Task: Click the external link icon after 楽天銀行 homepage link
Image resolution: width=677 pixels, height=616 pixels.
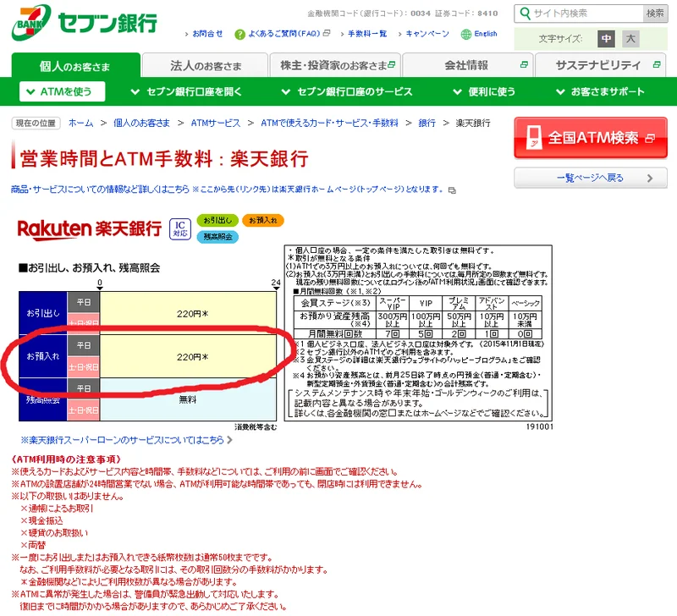Action: pyautogui.click(x=452, y=190)
